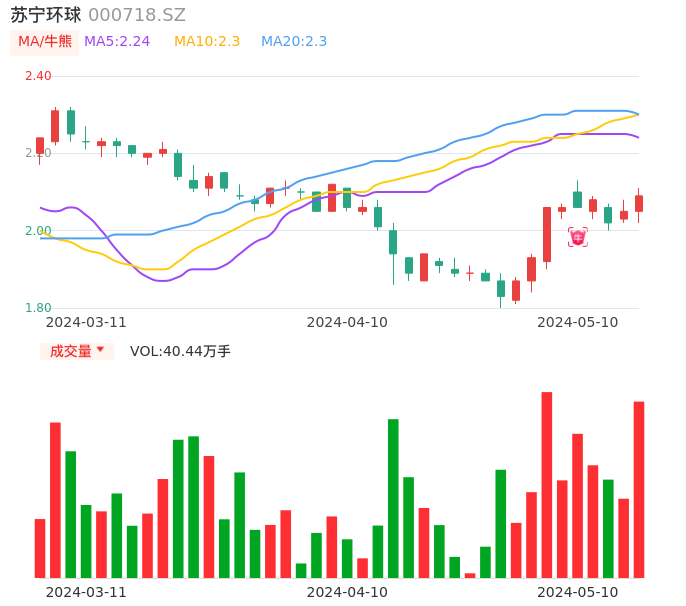Toggle the MA10 yellow line legend
The image size is (686, 606).
207,42
